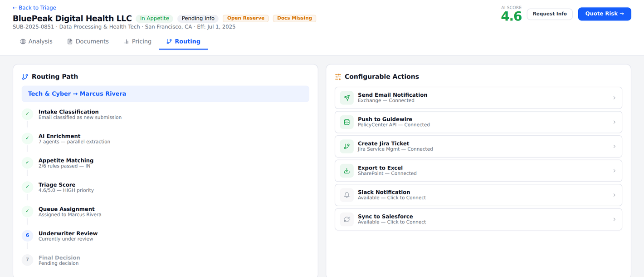Image resolution: width=644 pixels, height=277 pixels.
Task: Expand the Sync to Salesforce chevron
Action: pos(615,219)
